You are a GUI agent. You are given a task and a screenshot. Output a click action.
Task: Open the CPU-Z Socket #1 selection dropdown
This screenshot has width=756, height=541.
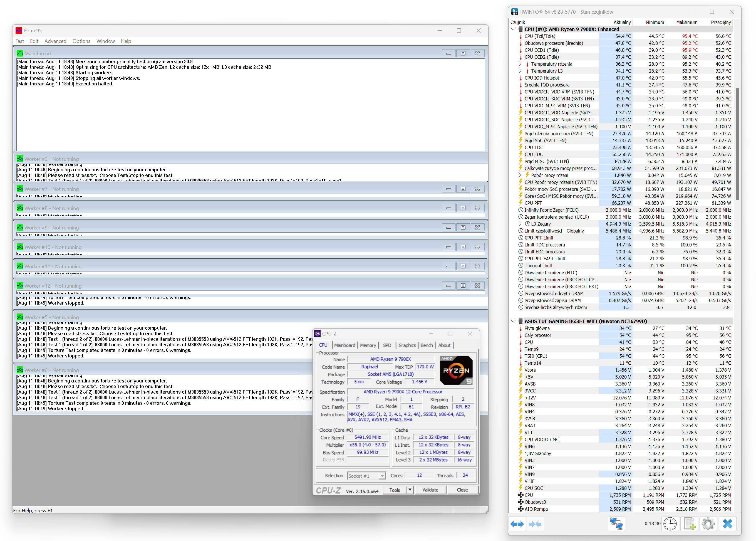pyautogui.click(x=382, y=476)
